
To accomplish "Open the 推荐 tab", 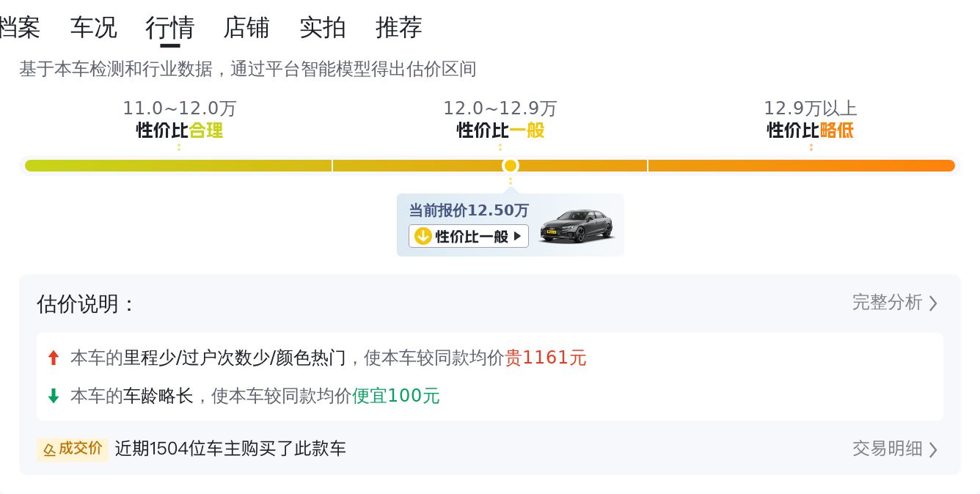I will pos(399,28).
